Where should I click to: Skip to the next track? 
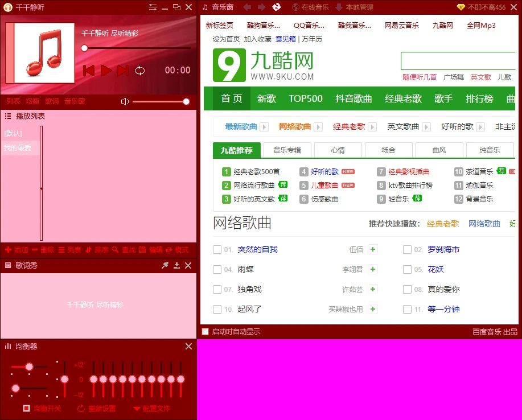[x=123, y=71]
